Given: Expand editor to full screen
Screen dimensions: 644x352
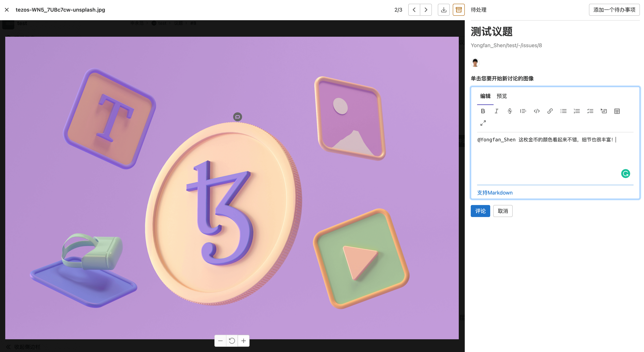Looking at the screenshot, I should (483, 123).
